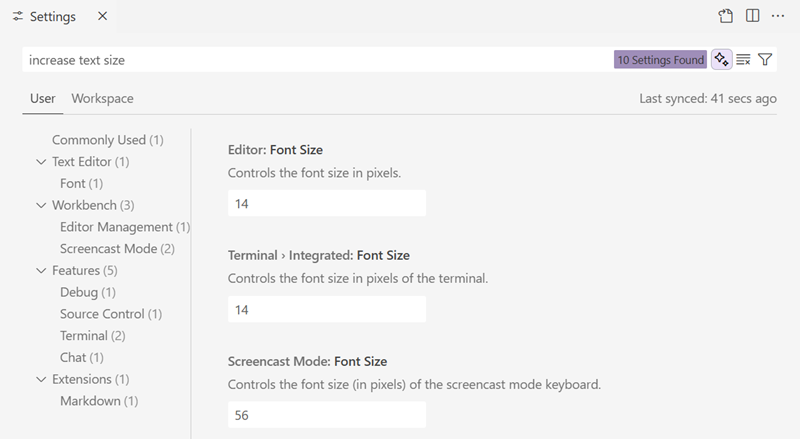Click the Last synced status link
This screenshot has height=439, width=800.
(707, 99)
